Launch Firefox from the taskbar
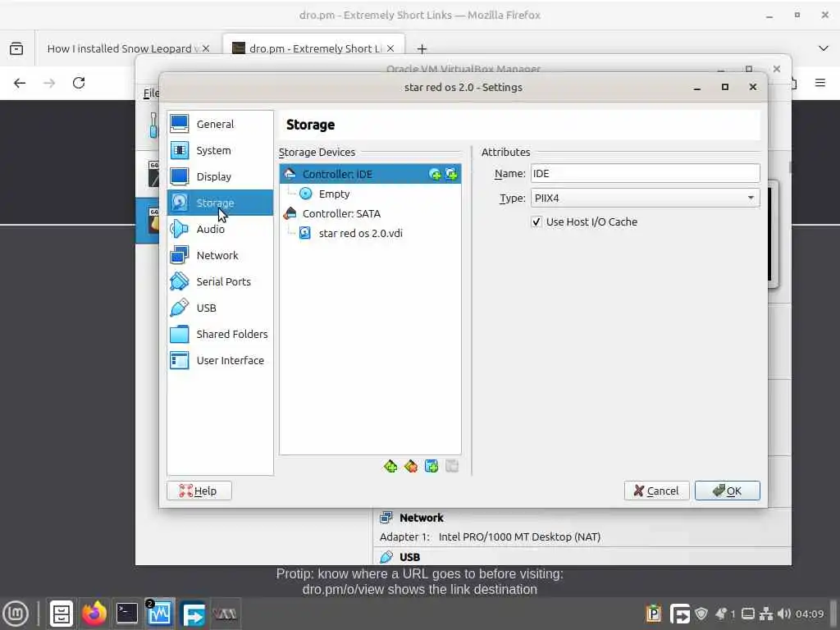The image size is (840, 630). point(94,614)
